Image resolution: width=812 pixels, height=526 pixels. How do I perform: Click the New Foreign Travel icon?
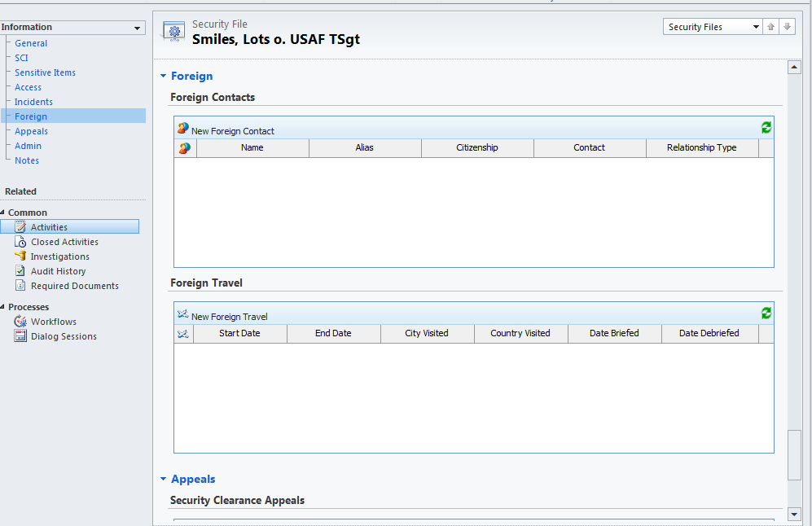[183, 314]
